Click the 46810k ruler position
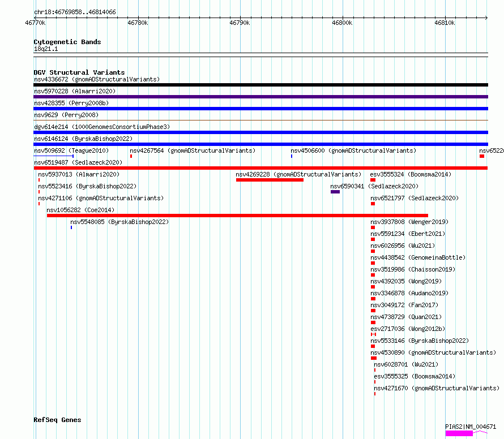This screenshot has height=439, width=504. click(x=445, y=23)
